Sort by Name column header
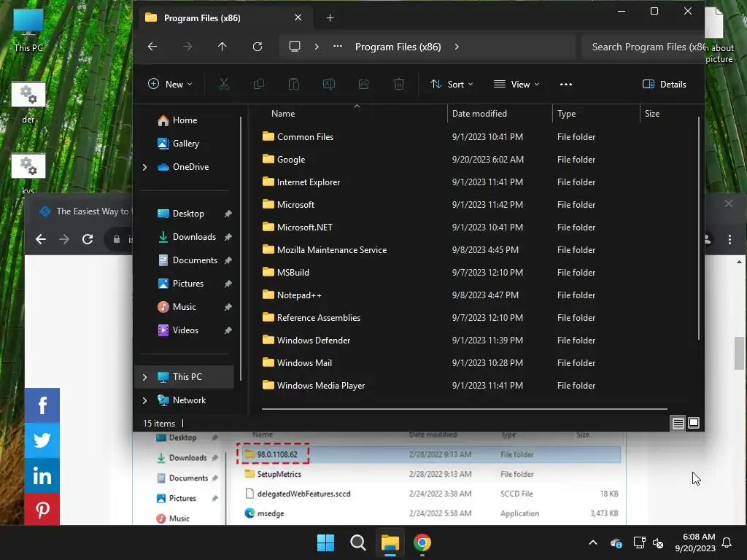Image resolution: width=747 pixels, height=560 pixels. pyautogui.click(x=283, y=114)
